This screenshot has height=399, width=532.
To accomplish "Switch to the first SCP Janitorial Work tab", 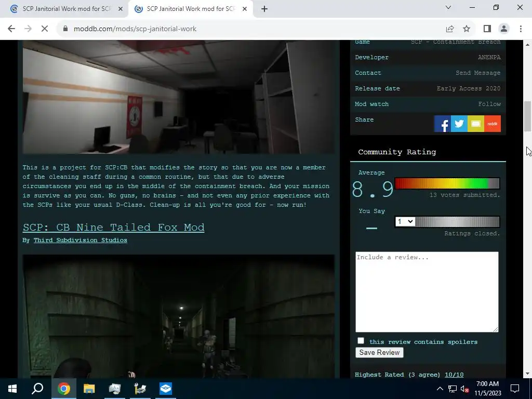I will (67, 9).
